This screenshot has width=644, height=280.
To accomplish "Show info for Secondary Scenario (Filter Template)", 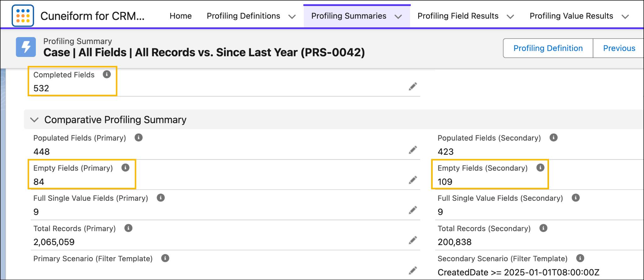I will click(580, 258).
